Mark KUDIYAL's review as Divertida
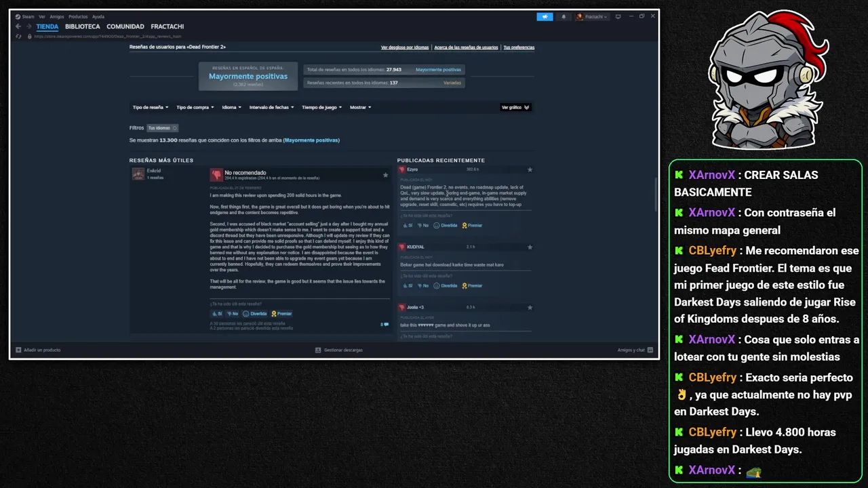The image size is (868, 488). [x=445, y=285]
